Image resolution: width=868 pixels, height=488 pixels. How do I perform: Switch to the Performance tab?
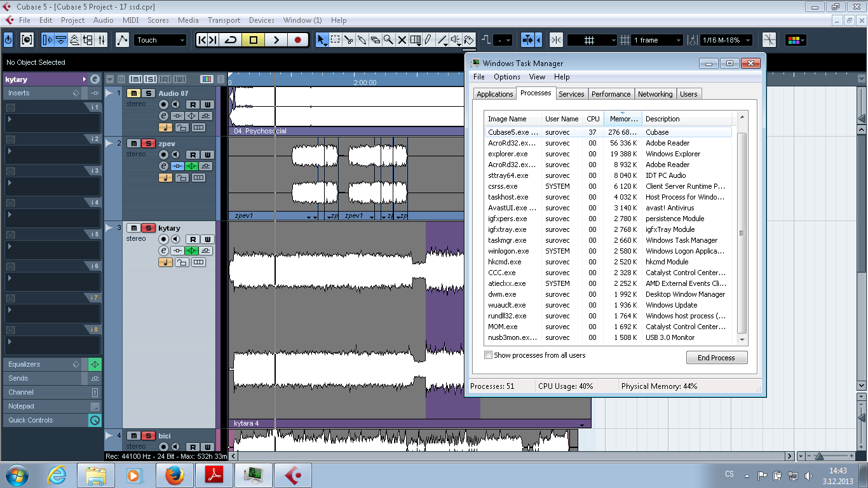click(x=611, y=94)
